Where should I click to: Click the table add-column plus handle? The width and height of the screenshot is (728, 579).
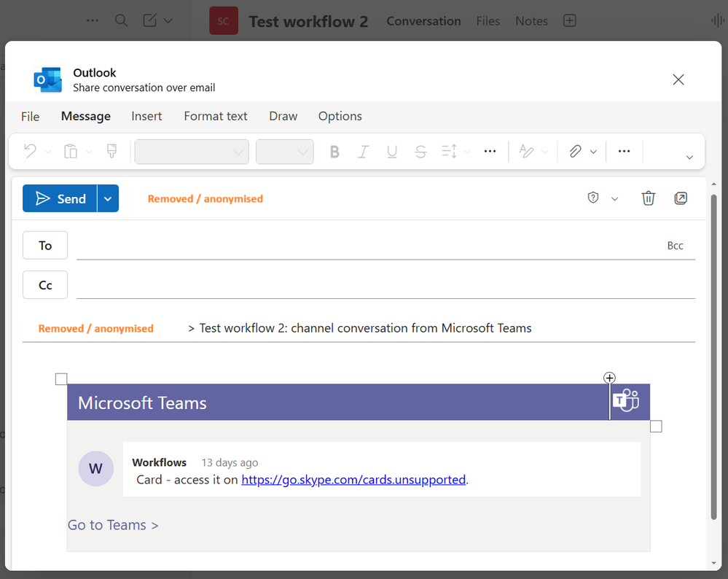click(609, 378)
